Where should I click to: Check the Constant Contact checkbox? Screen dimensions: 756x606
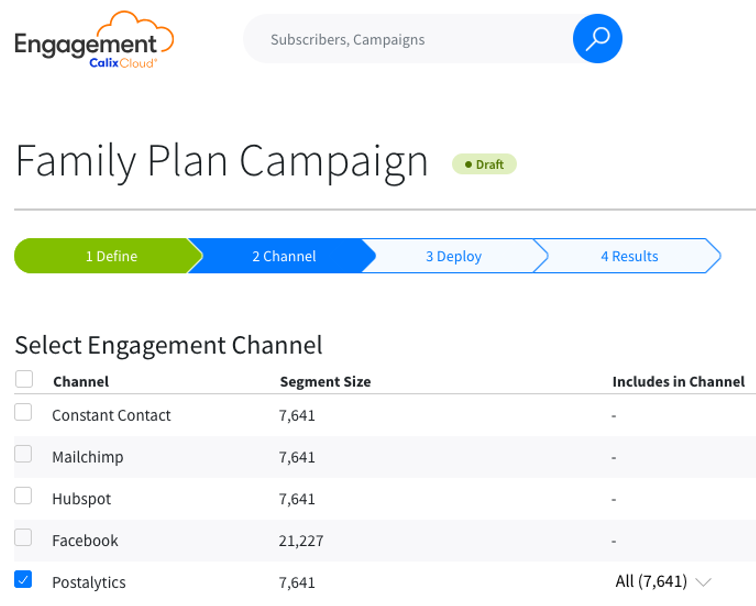(x=23, y=412)
